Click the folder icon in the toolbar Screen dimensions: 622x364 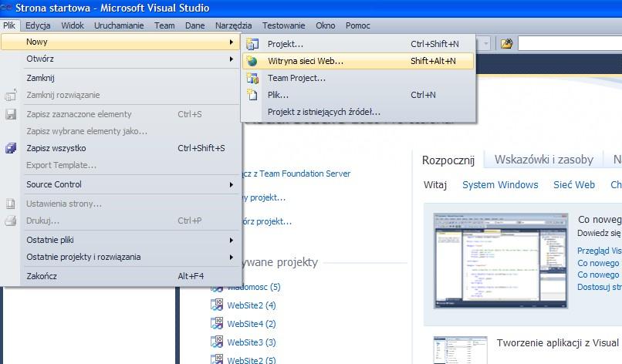coord(506,44)
